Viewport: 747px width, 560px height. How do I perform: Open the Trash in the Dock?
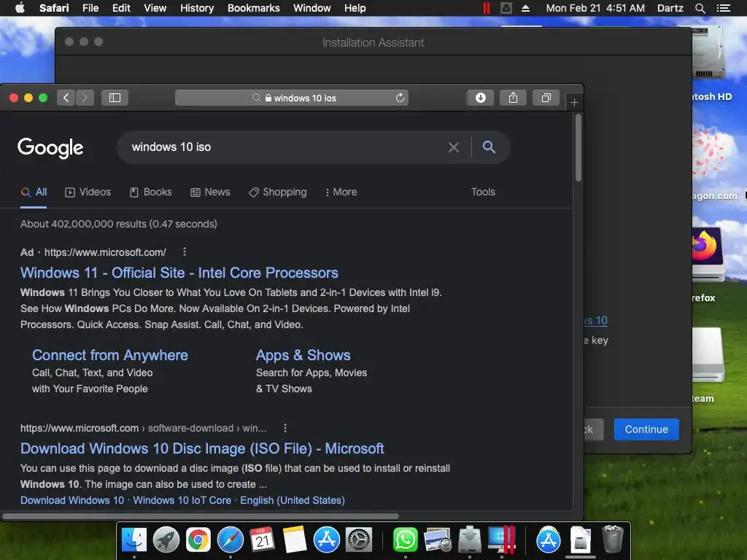(612, 540)
